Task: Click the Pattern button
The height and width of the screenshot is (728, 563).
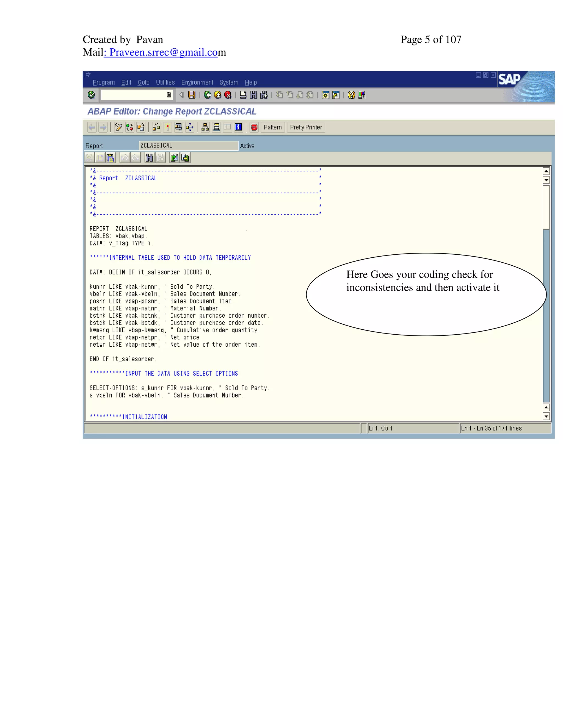Action: [273, 127]
